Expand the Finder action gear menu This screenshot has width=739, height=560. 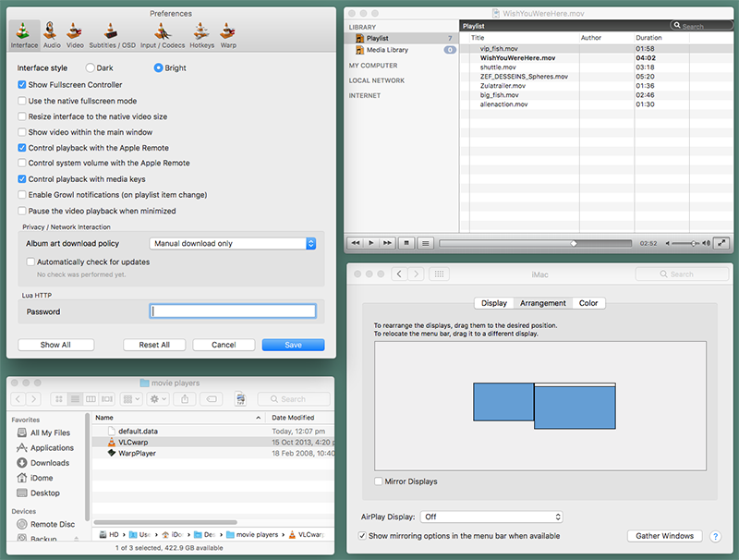(158, 399)
